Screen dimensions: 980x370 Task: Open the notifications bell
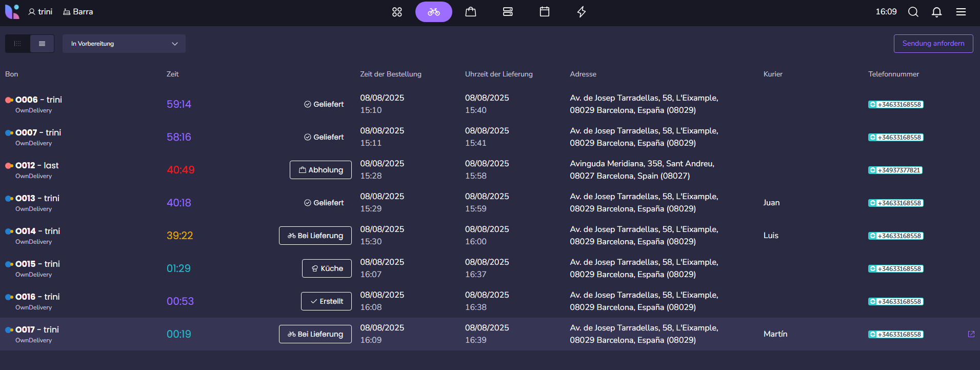937,12
